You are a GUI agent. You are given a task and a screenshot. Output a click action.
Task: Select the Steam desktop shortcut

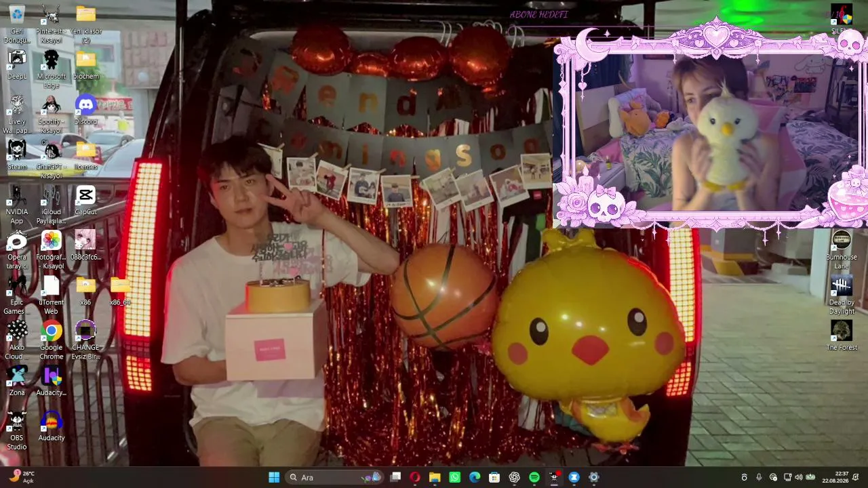click(17, 155)
